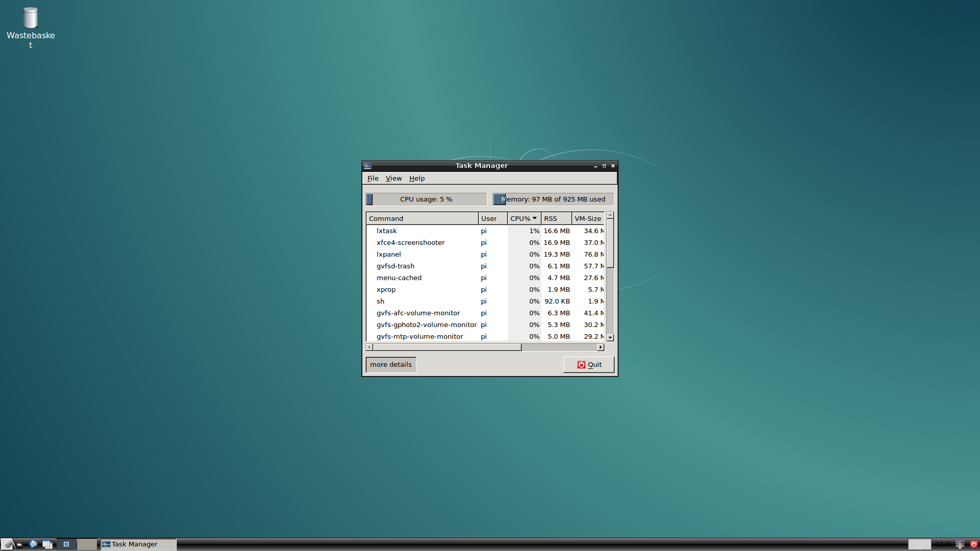The image size is (980, 551).
Task: Click the LXDE start menu icon
Action: [7, 544]
